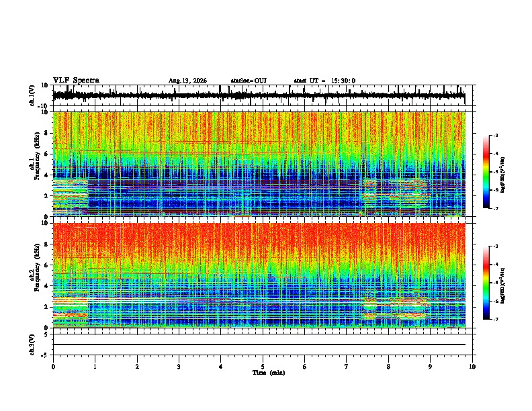Click the time axis tick label '10'
This screenshot has height=411, width=532.
coord(472,367)
